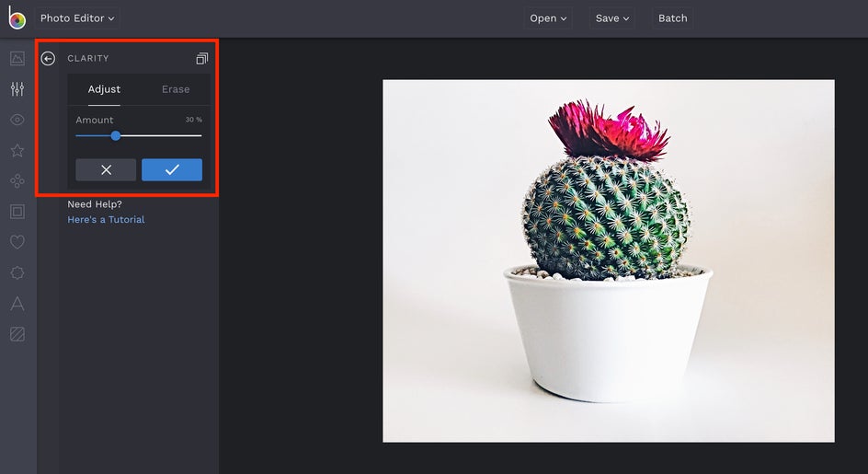
Task: Open the Here's a Tutorial link
Action: (x=107, y=220)
